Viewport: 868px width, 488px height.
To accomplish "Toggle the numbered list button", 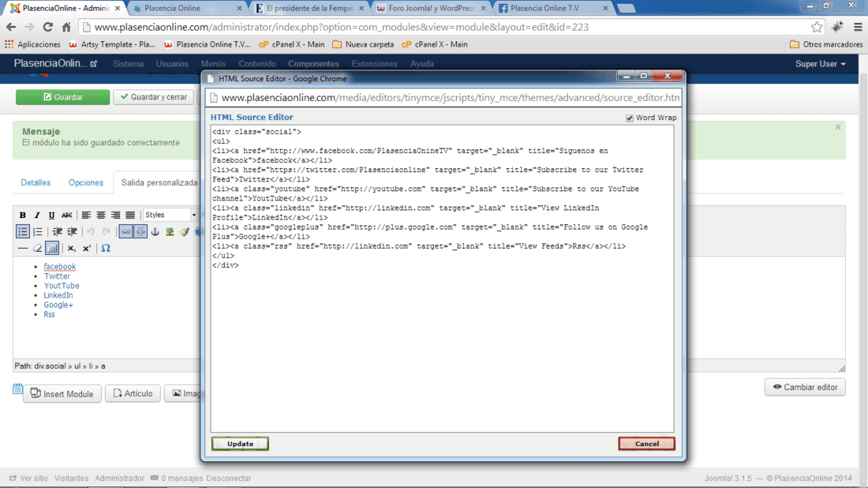I will point(37,231).
